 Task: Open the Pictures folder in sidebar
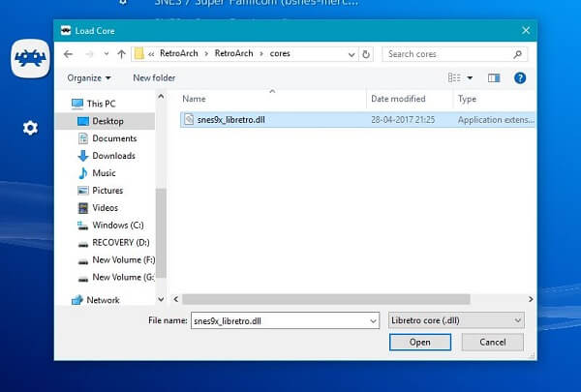(x=107, y=190)
